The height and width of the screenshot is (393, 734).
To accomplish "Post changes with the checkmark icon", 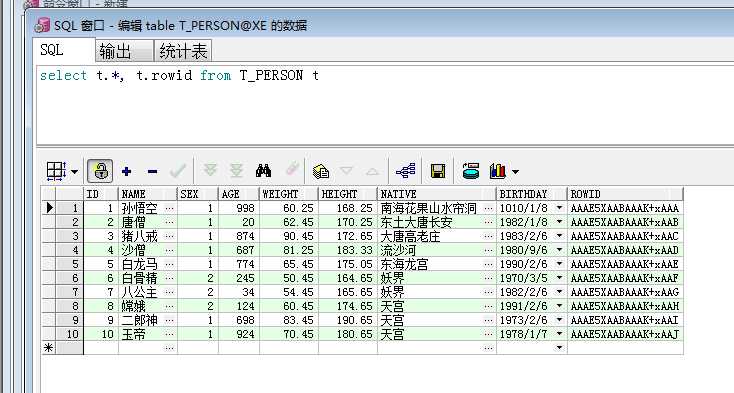I will (178, 171).
